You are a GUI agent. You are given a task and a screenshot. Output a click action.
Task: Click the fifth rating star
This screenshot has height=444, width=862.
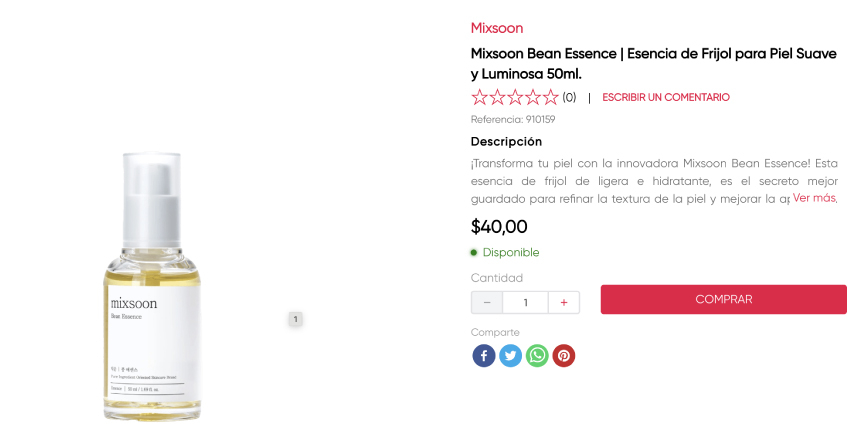coord(550,97)
